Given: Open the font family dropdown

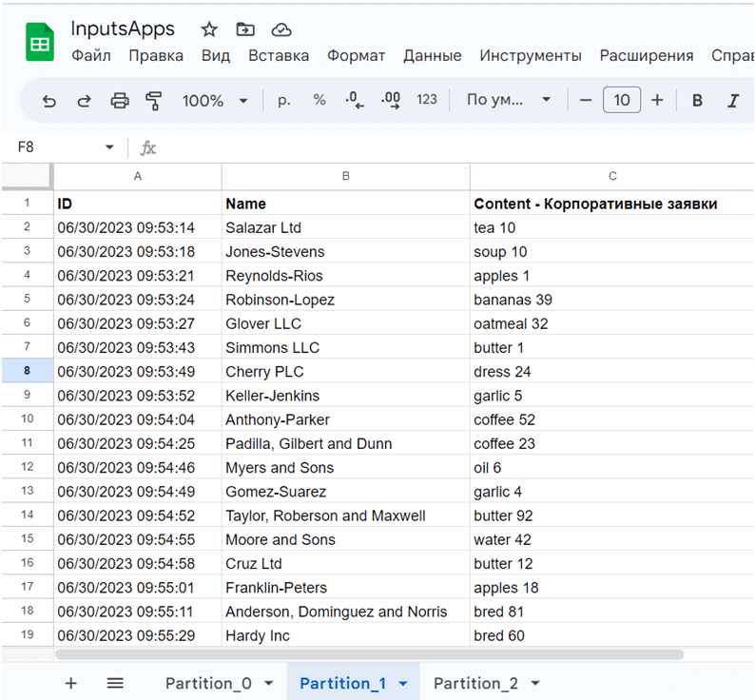Looking at the screenshot, I should 509,100.
